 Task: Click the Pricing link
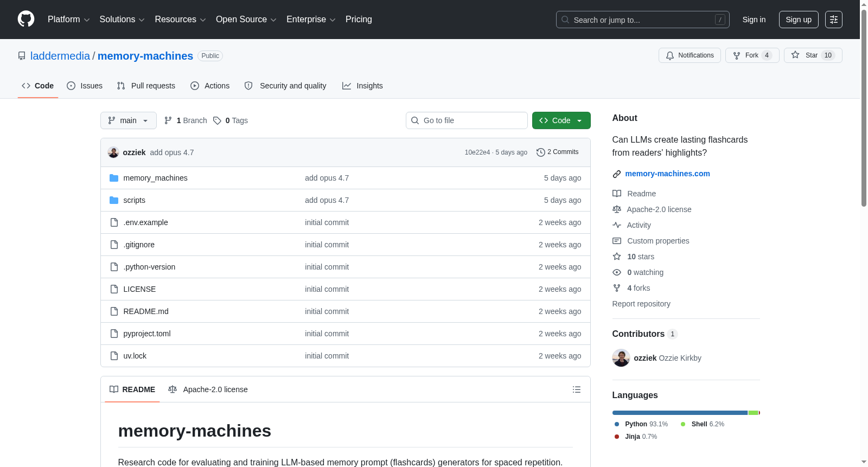[x=359, y=19]
